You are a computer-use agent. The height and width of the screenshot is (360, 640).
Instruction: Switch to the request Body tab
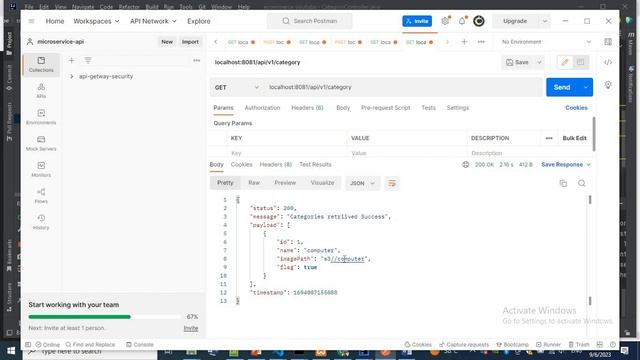point(343,108)
